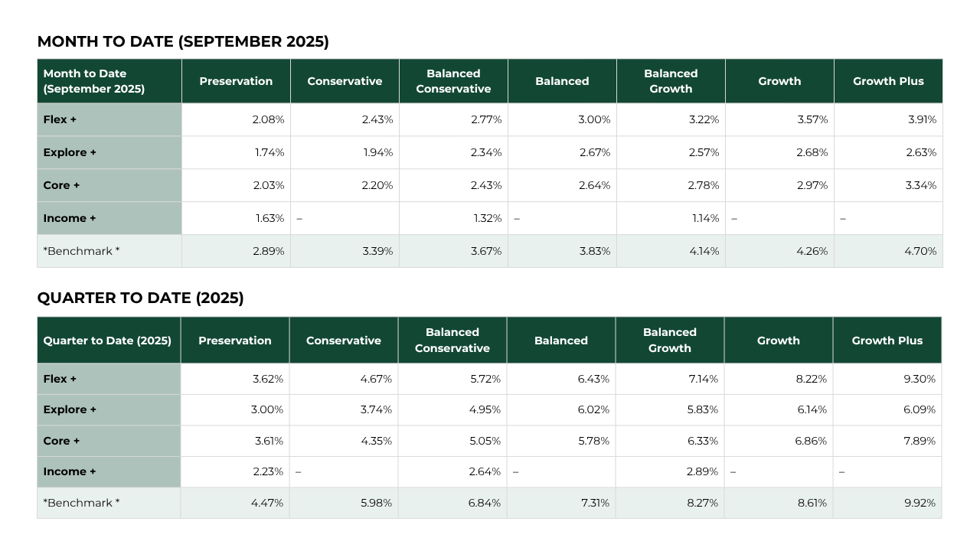
Task: Click the Balanced Conservative header in quarter-to-date table
Action: 452,341
